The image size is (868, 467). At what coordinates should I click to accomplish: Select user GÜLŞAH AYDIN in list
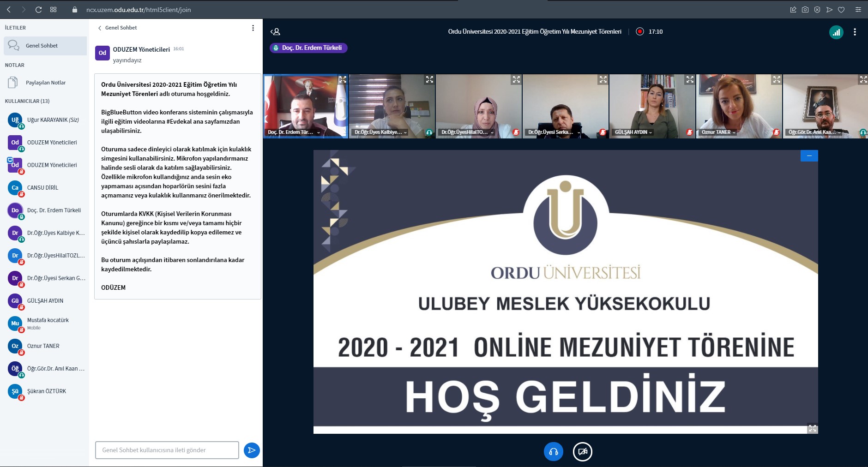pyautogui.click(x=45, y=301)
